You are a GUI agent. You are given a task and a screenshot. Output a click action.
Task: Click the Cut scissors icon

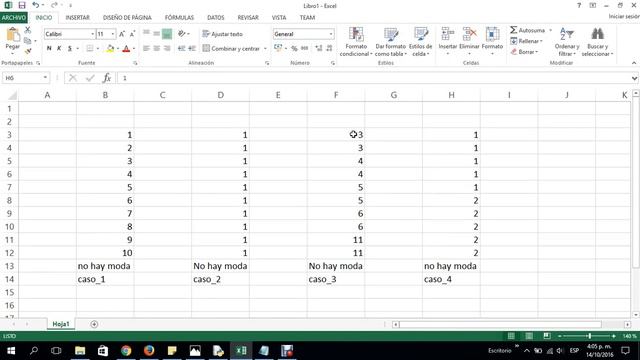pos(28,30)
